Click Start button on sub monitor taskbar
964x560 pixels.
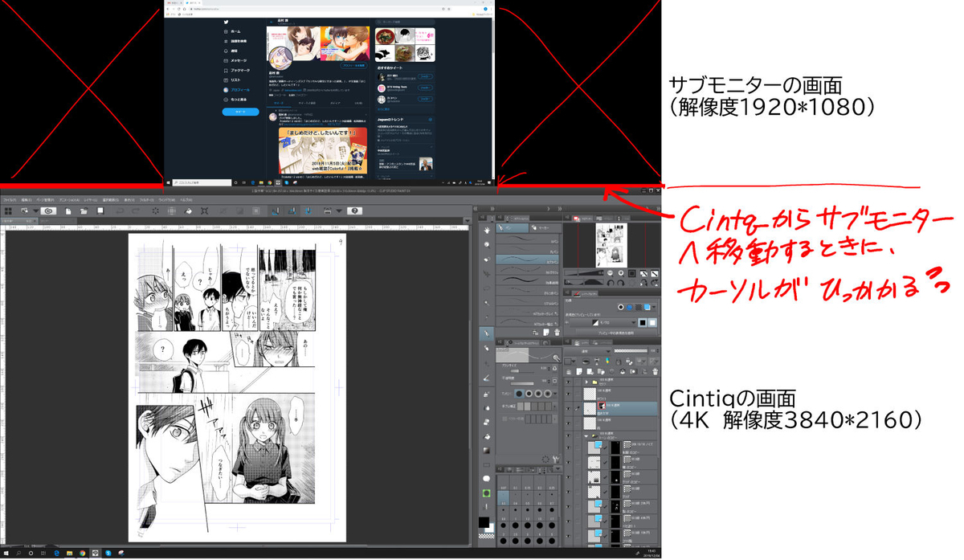[168, 182]
